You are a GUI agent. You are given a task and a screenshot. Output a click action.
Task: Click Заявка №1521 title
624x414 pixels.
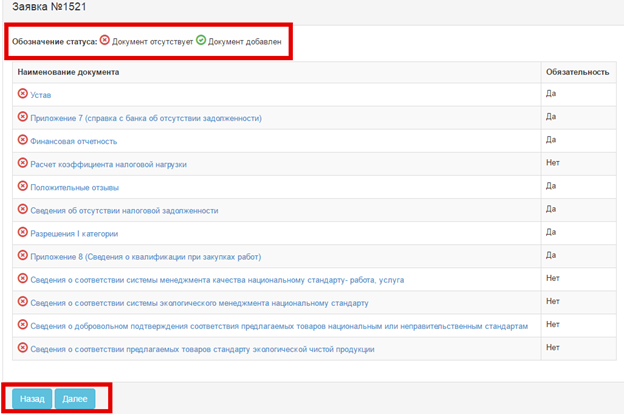coord(49,7)
